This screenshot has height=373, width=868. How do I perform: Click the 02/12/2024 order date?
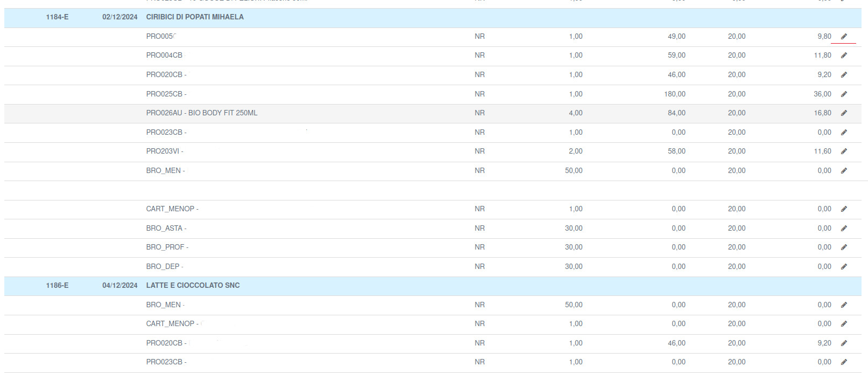coord(120,17)
